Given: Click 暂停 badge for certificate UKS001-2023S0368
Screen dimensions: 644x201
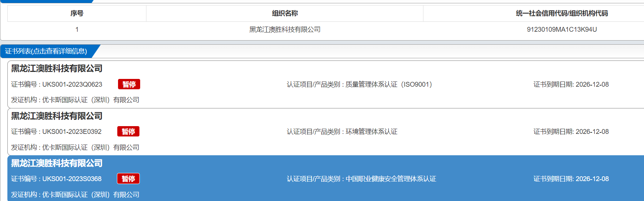Looking at the screenshot, I should coord(128,179).
